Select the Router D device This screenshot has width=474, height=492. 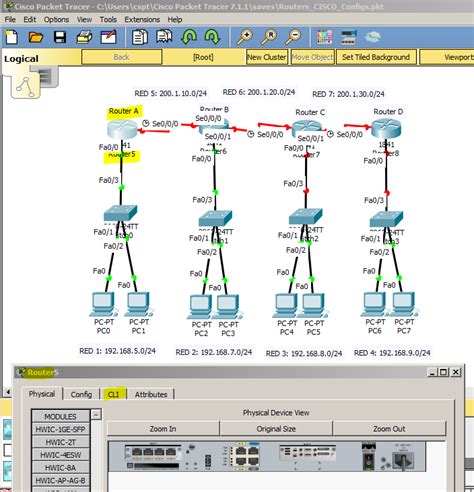pyautogui.click(x=386, y=129)
